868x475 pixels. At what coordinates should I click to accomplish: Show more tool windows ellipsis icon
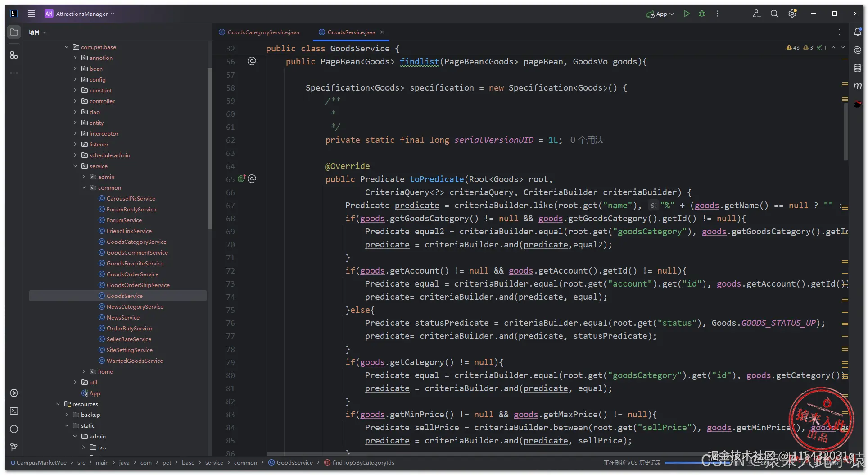pyautogui.click(x=14, y=73)
